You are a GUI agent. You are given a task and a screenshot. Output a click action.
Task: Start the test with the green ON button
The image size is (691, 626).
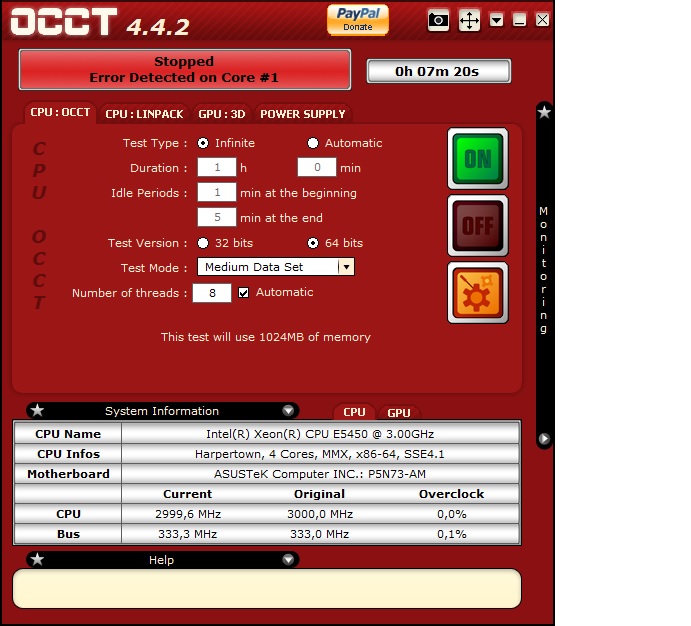(x=478, y=159)
